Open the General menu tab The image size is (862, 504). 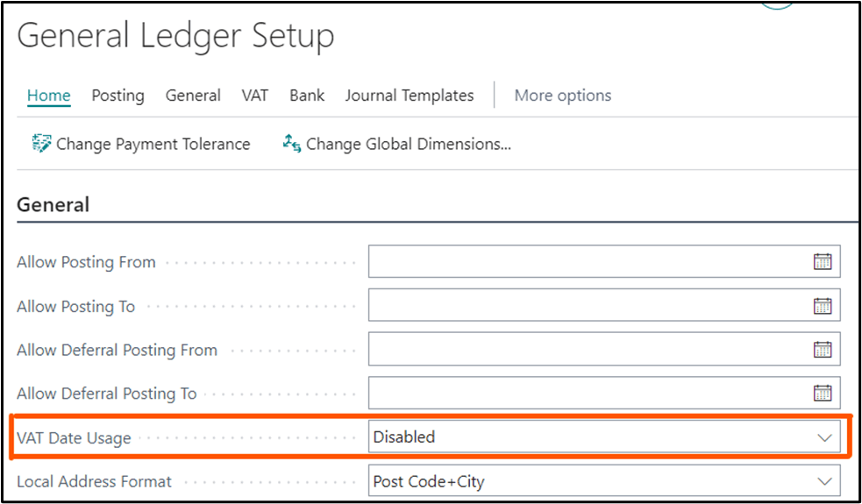[193, 96]
